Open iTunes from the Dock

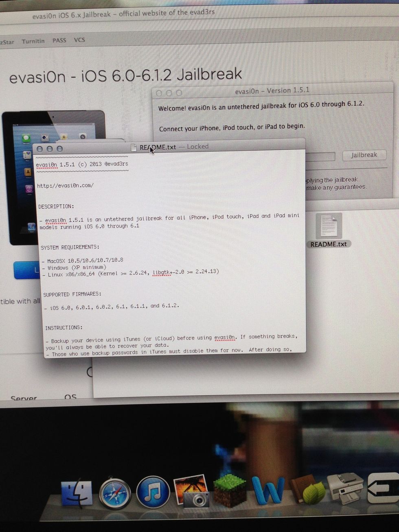(x=153, y=492)
